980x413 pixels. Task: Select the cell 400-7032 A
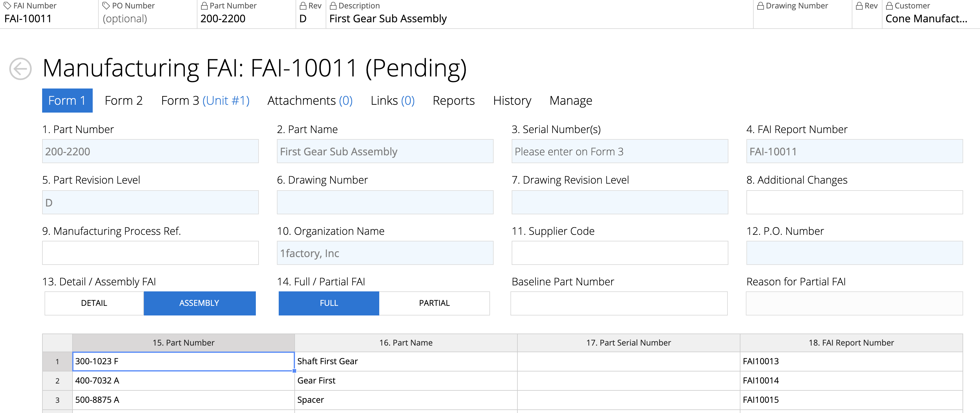point(183,381)
